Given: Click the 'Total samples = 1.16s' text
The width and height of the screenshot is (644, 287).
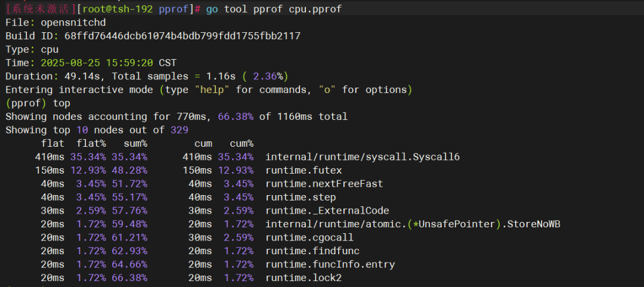Looking at the screenshot, I should [x=174, y=76].
